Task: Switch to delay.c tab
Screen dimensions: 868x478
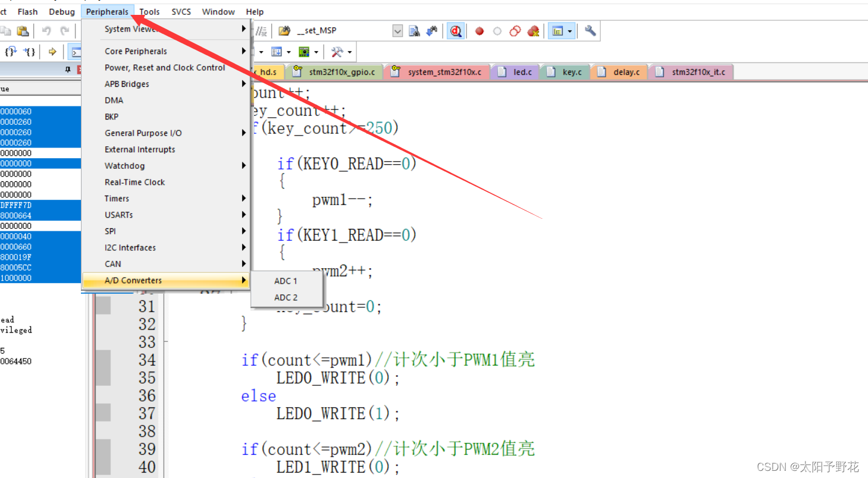Action: point(619,72)
